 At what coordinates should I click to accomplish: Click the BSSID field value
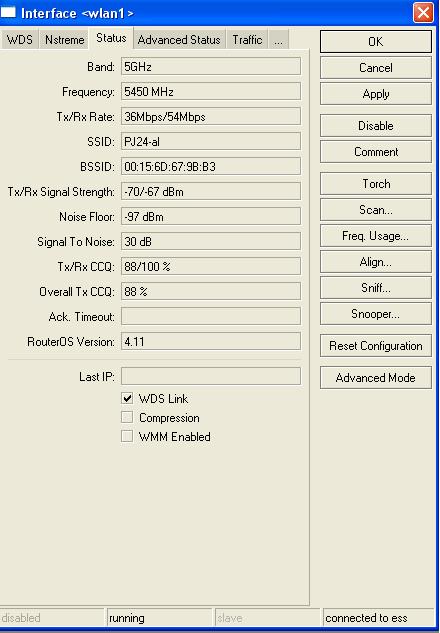click(x=211, y=166)
